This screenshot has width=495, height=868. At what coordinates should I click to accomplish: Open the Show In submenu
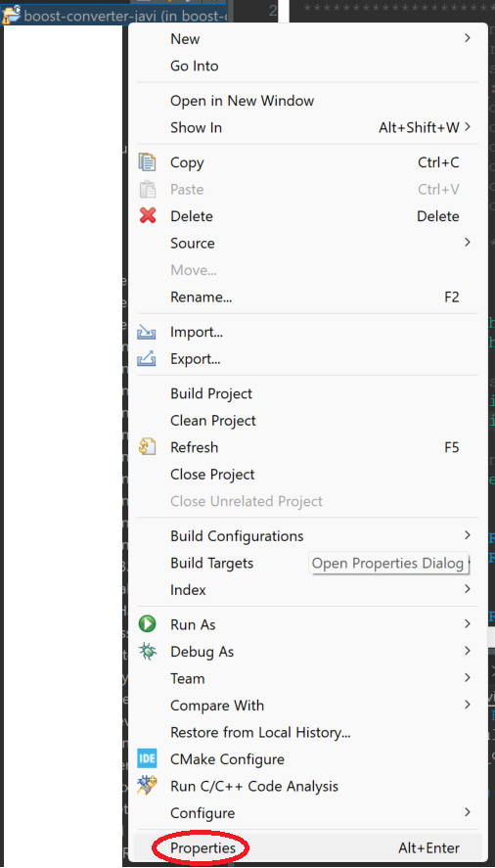(x=468, y=127)
